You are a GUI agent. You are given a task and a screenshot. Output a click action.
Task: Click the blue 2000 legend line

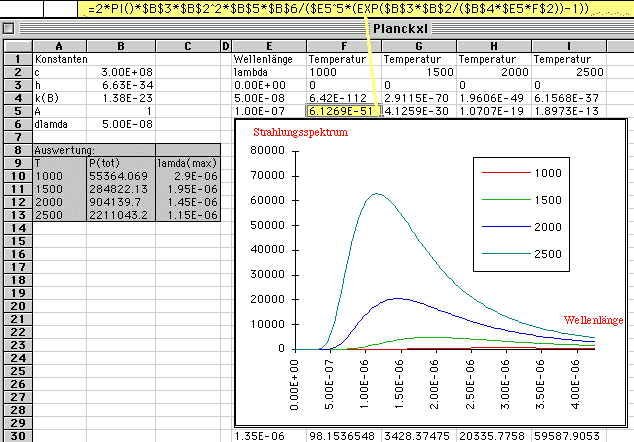point(506,226)
